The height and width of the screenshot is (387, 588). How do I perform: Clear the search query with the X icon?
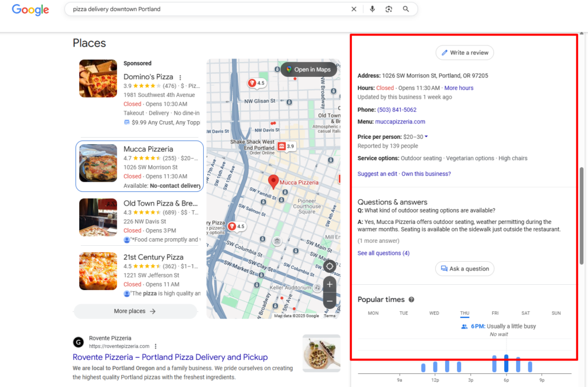click(x=354, y=9)
